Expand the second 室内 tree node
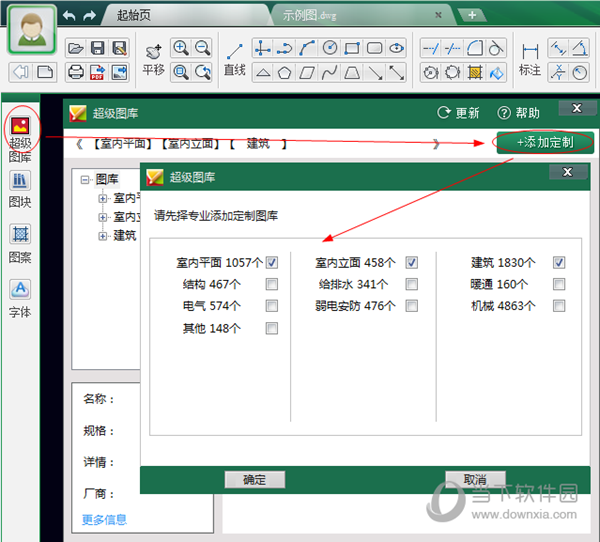 103,217
